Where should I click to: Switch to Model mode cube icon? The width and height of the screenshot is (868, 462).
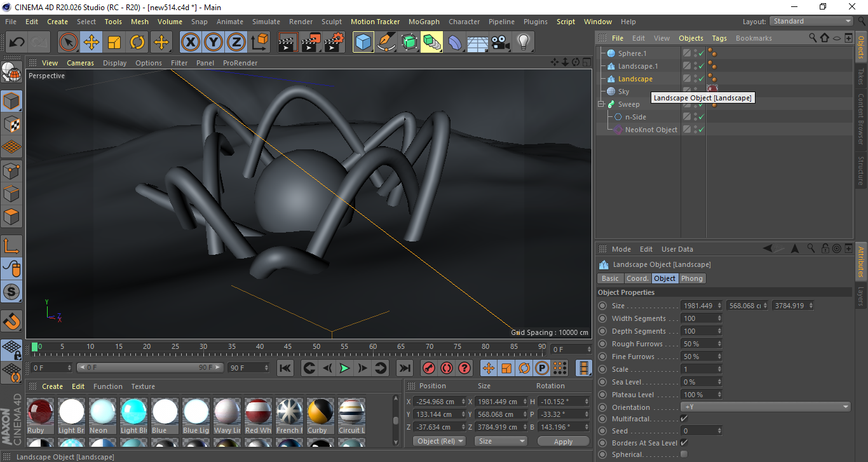[x=11, y=102]
